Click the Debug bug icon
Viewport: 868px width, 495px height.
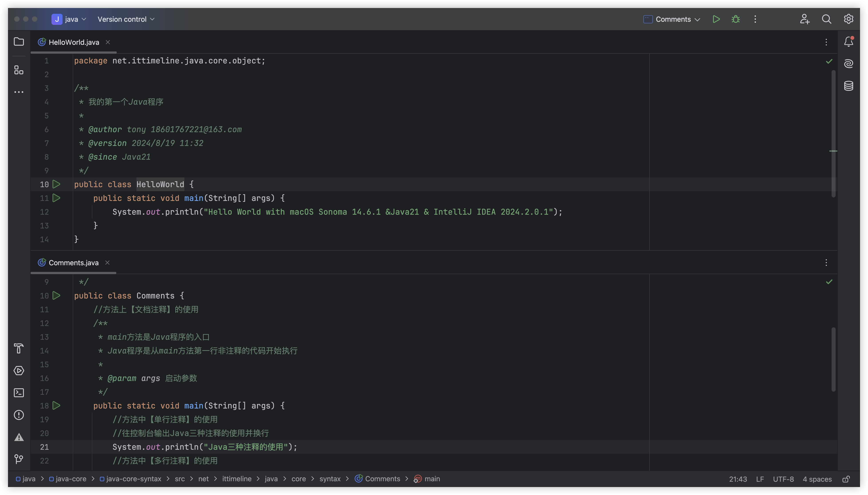pos(736,19)
